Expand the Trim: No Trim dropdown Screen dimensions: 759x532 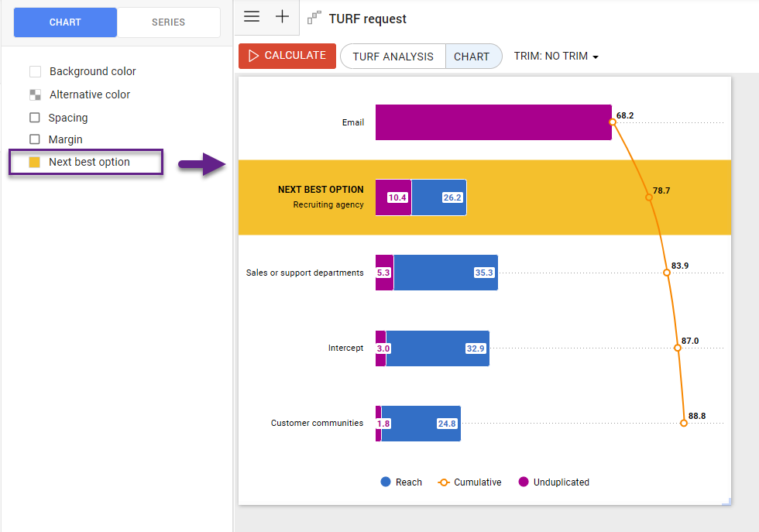point(556,57)
